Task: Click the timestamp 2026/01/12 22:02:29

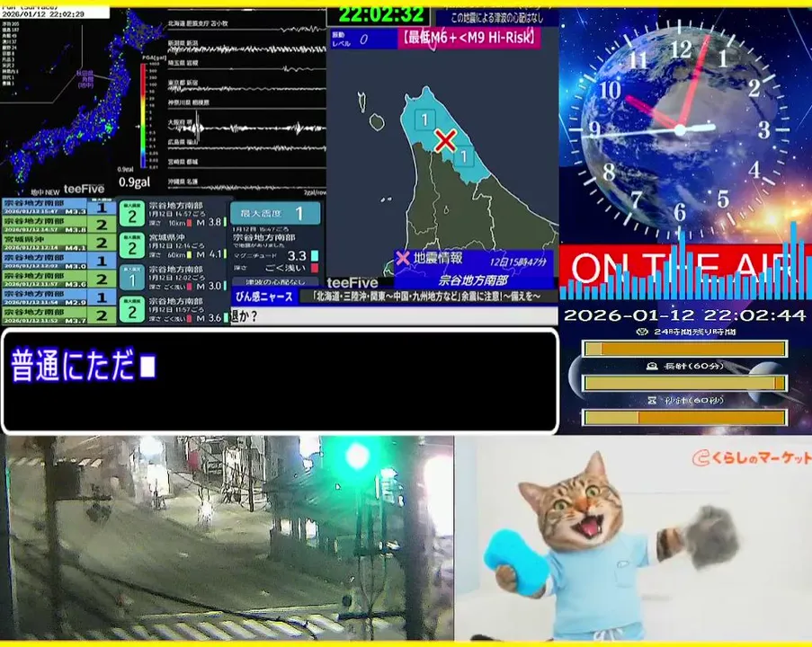Action: click(x=43, y=14)
